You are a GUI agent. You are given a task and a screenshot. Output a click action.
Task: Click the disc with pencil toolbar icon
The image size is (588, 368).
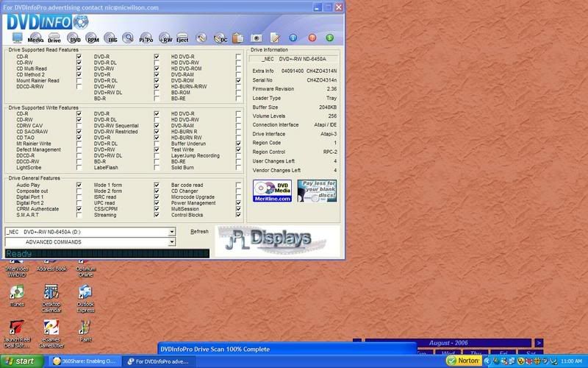coord(201,38)
